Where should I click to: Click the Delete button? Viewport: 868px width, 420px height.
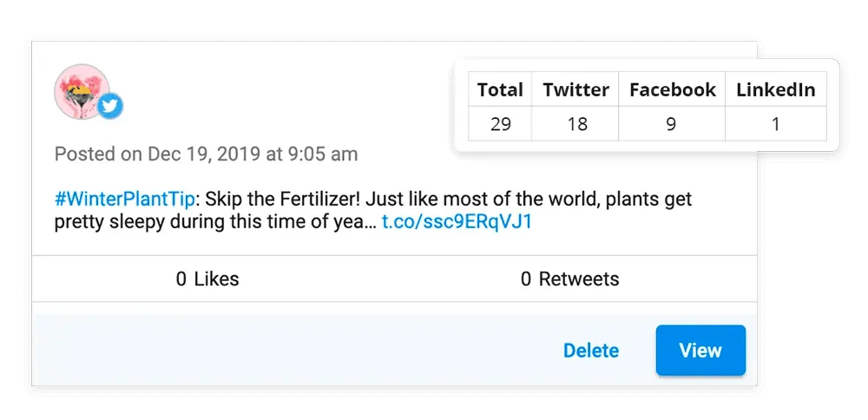(x=591, y=351)
